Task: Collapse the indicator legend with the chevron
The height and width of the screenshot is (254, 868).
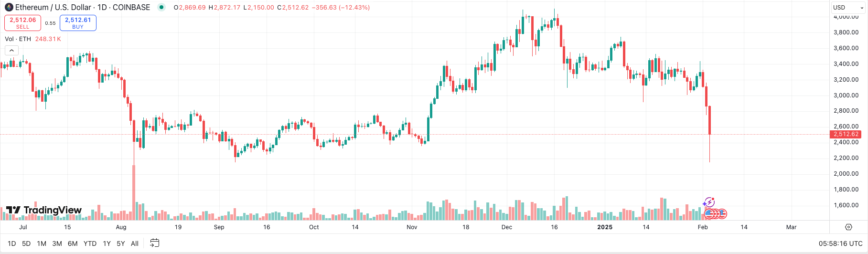Action: click(x=11, y=50)
